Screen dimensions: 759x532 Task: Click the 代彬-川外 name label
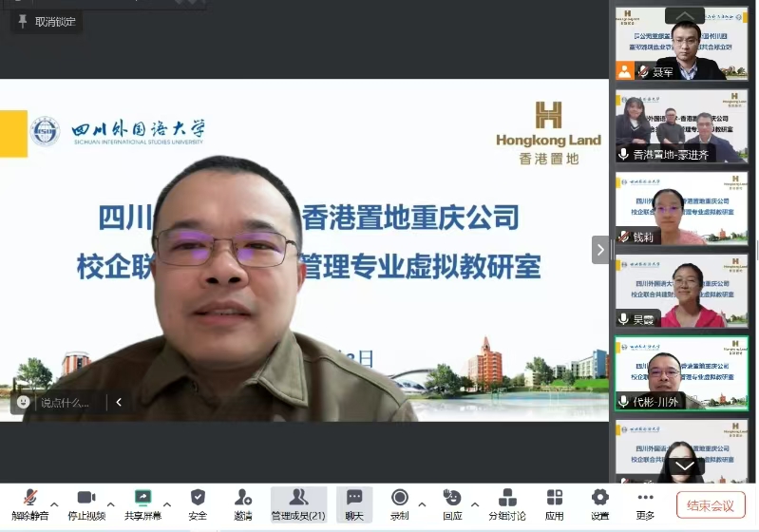click(x=655, y=402)
